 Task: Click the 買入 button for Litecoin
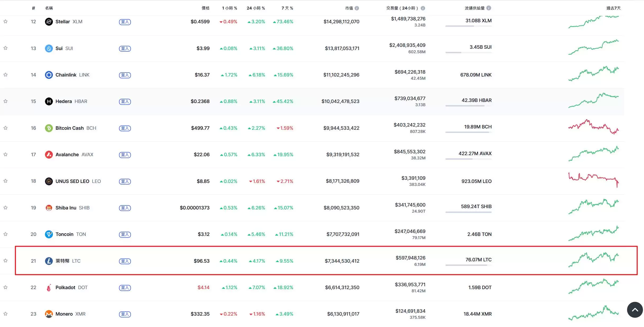(x=125, y=261)
